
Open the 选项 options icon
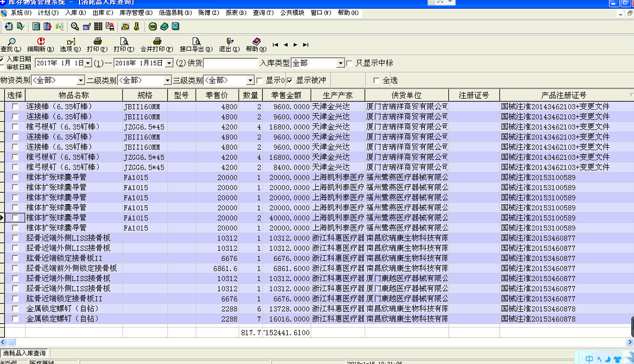pos(70,41)
